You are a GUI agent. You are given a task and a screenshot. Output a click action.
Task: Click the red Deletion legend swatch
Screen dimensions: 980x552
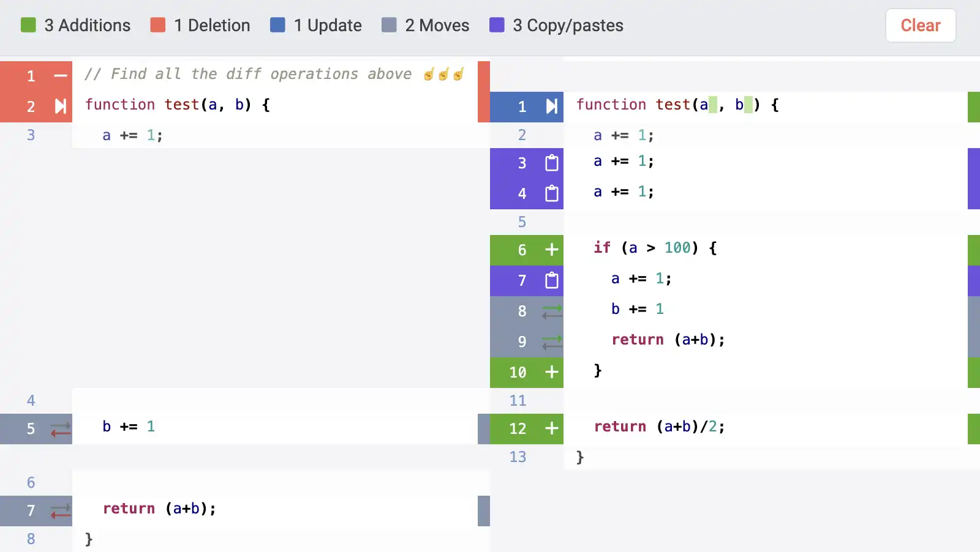click(x=158, y=25)
